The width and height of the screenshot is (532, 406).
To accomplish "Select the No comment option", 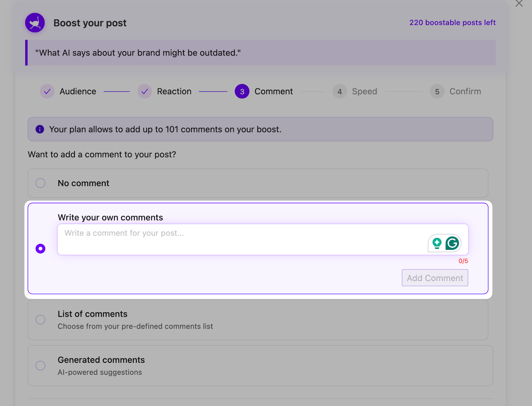I will [x=40, y=183].
